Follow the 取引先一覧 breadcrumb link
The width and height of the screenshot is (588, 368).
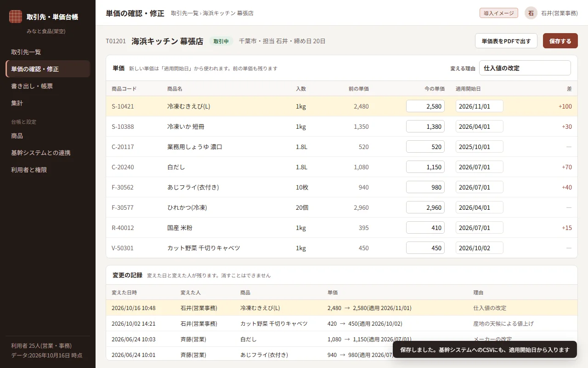185,13
